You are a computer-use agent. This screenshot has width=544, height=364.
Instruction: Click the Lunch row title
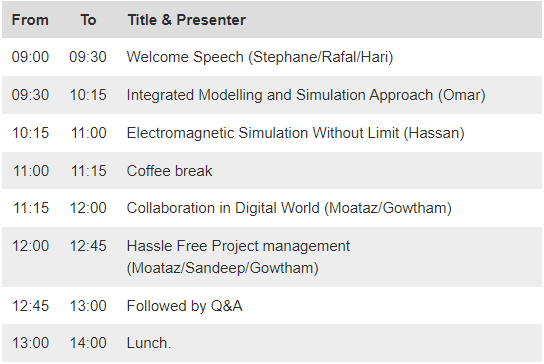pos(148,343)
